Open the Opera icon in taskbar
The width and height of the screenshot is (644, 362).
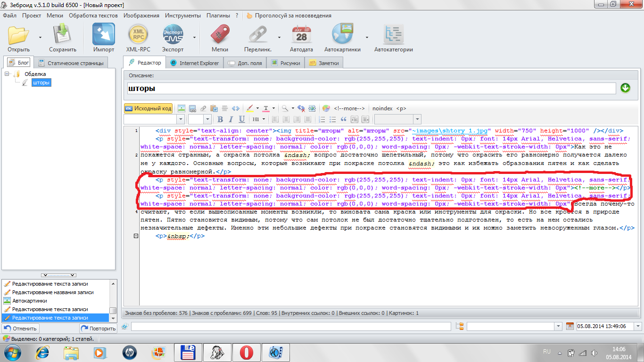click(x=246, y=352)
